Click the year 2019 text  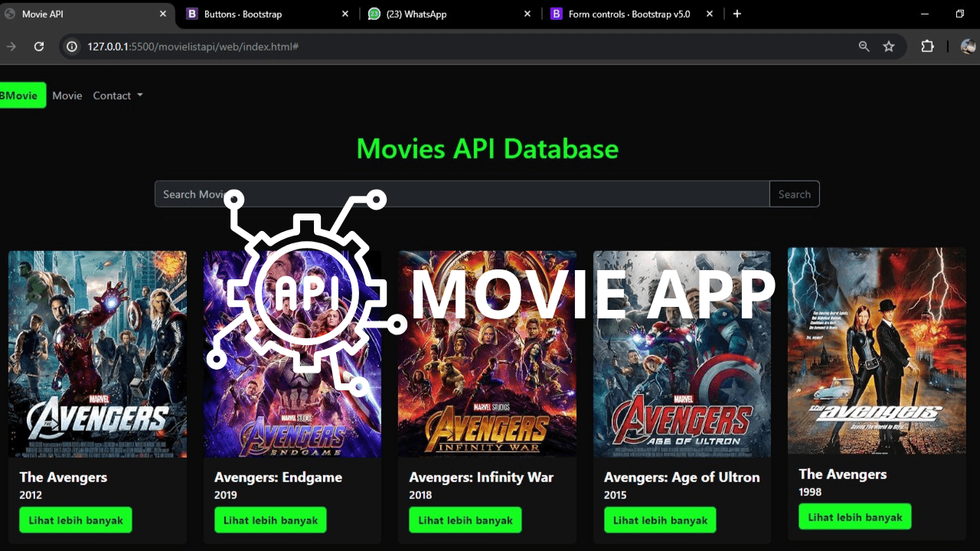tap(226, 495)
